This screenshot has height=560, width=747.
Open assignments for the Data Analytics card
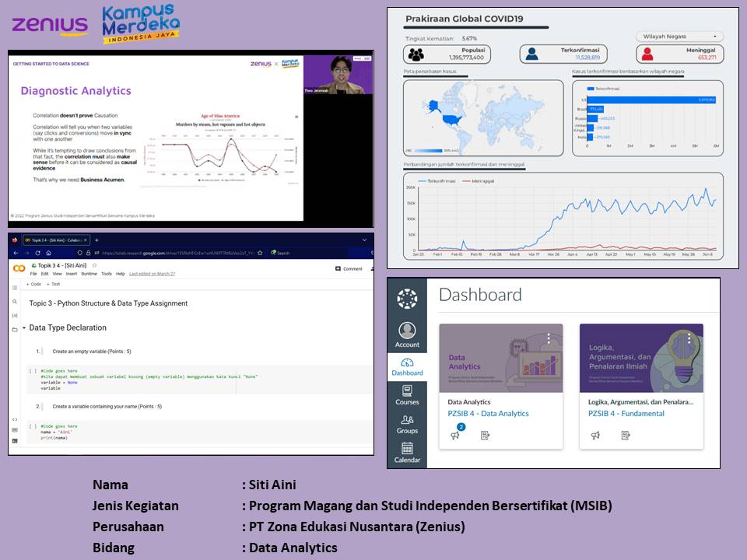485,436
